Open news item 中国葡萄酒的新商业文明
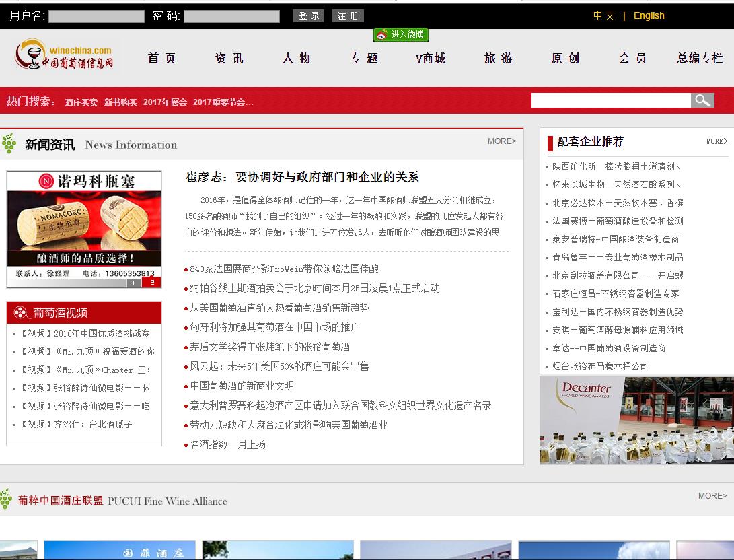Screen dimensions: 734x560 242,386
